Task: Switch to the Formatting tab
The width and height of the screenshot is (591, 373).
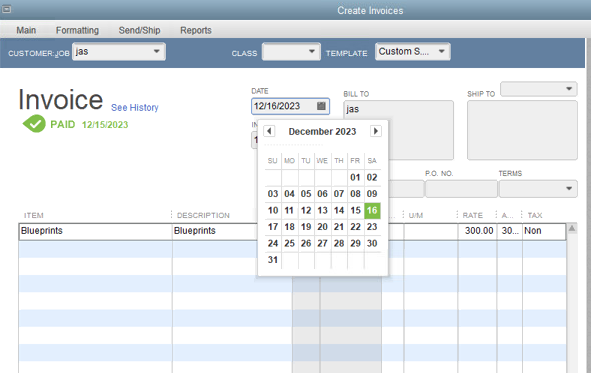Action: click(x=77, y=30)
